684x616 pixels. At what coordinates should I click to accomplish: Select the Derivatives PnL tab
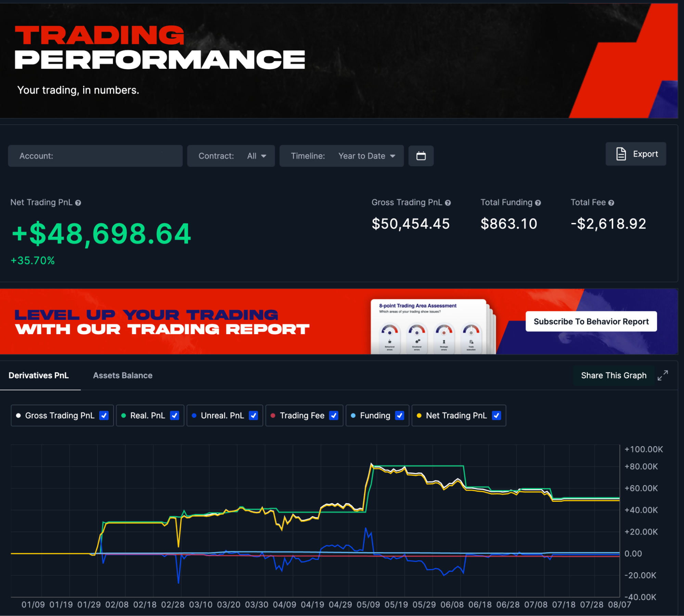coord(39,375)
